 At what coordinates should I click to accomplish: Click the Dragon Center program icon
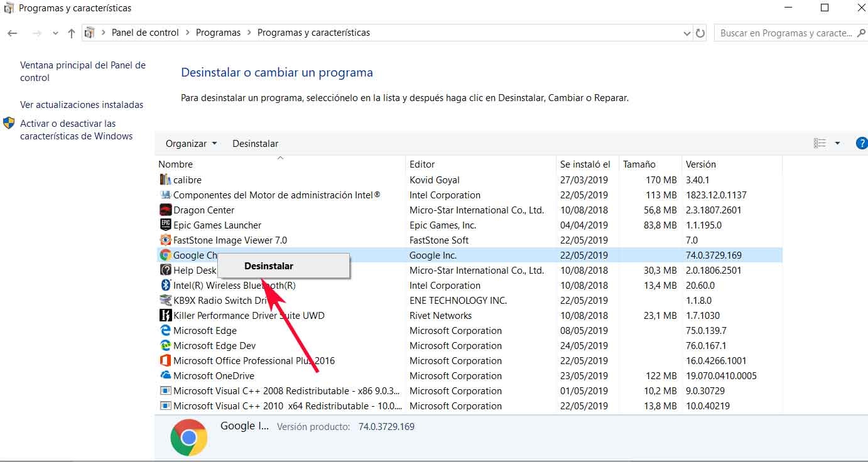coord(166,210)
